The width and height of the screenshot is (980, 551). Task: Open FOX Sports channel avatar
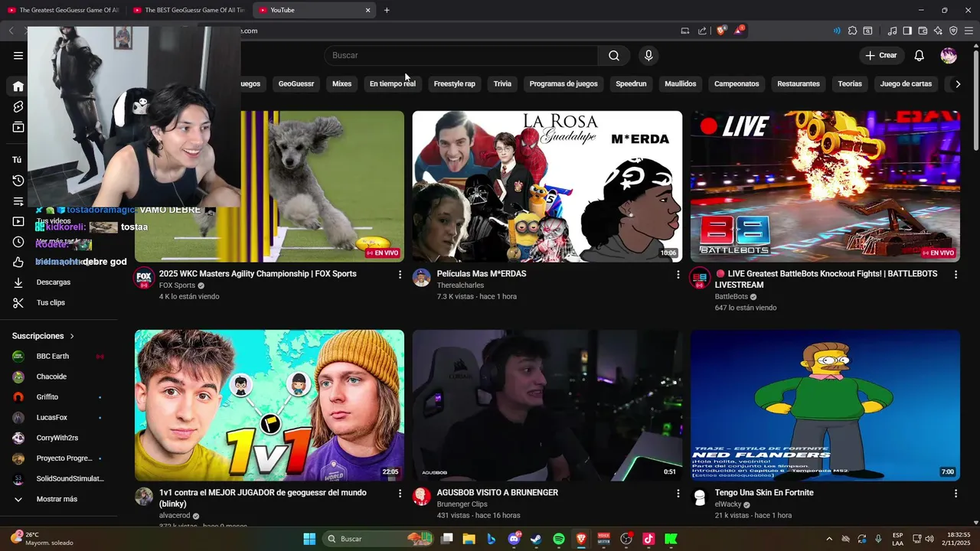(144, 278)
